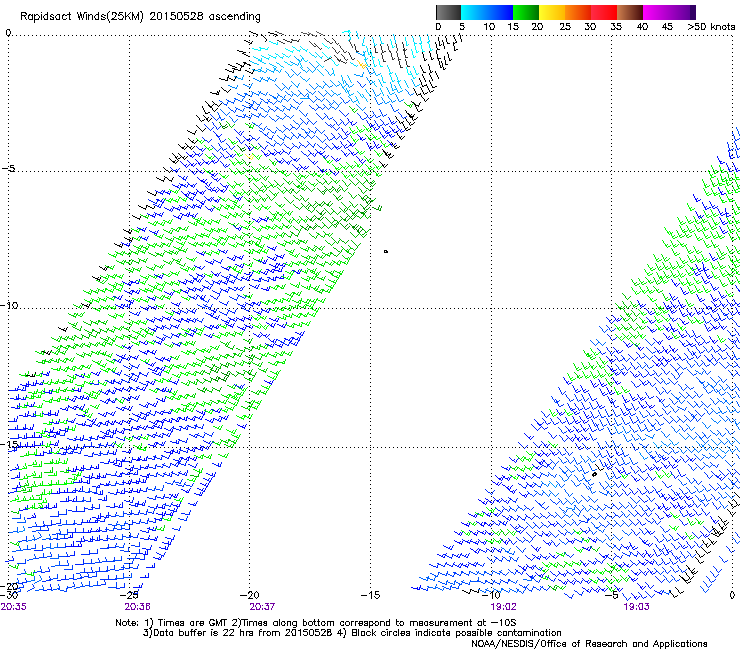
Task: Click the "-5" longitude label on bottom axis
Action: [612, 595]
